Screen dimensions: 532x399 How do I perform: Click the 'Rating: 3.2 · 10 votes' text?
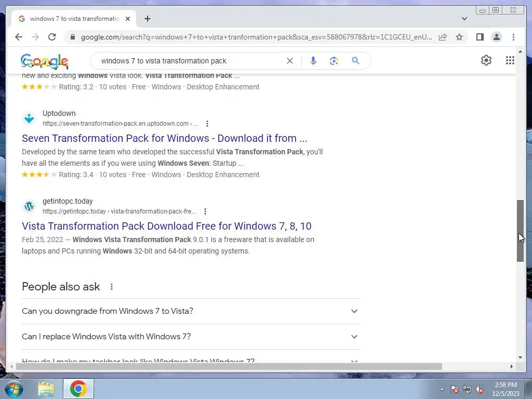[x=92, y=87]
